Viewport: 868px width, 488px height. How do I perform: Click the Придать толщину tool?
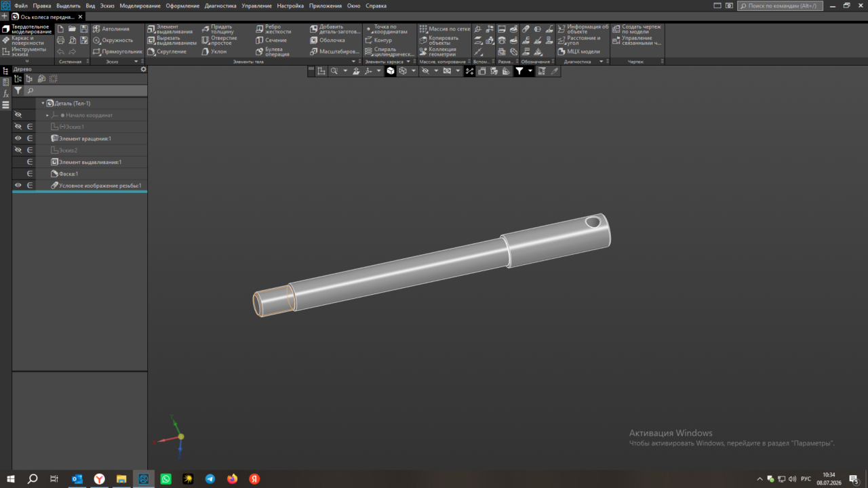218,28
